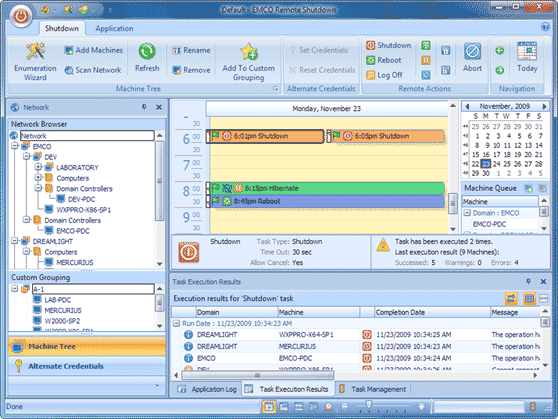Viewport: 558px width, 419px height.
Task: Pin the Task Execution Results panel
Action: click(x=528, y=281)
